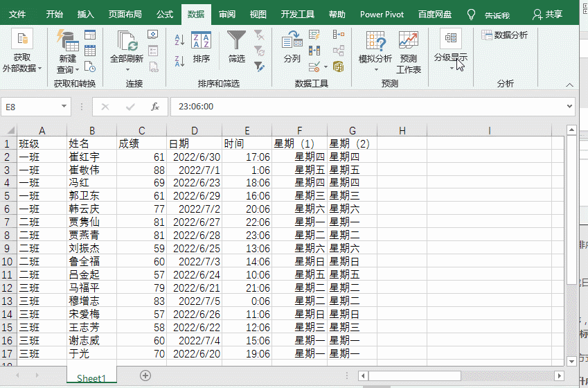The height and width of the screenshot is (388, 588).
Task: Click cell with date 2022/6/27
Action: 194,222
